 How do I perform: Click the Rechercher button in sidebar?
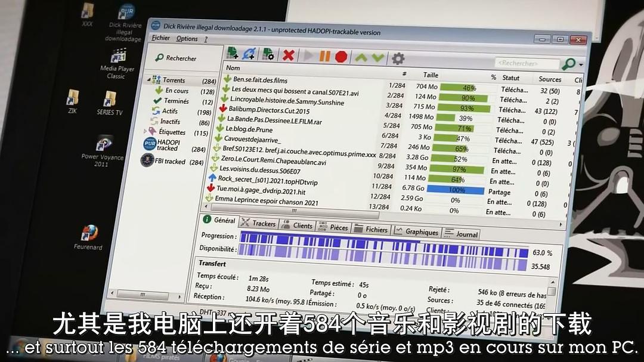[x=176, y=58]
